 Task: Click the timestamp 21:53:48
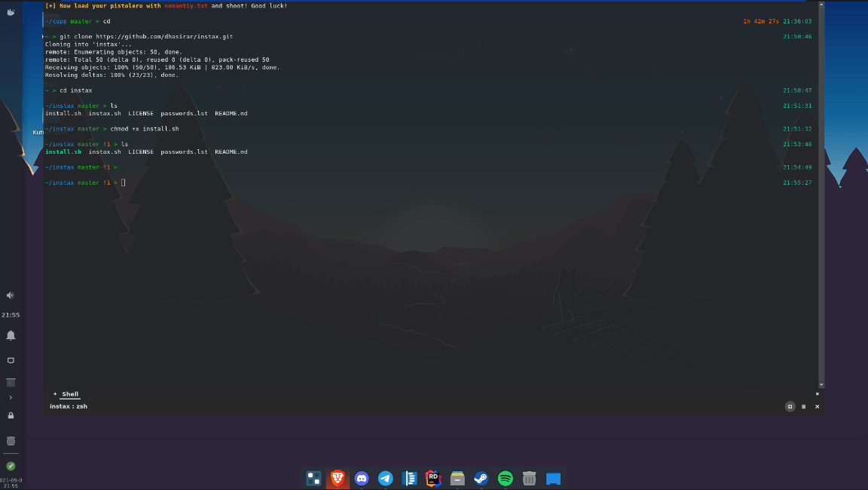click(x=797, y=145)
